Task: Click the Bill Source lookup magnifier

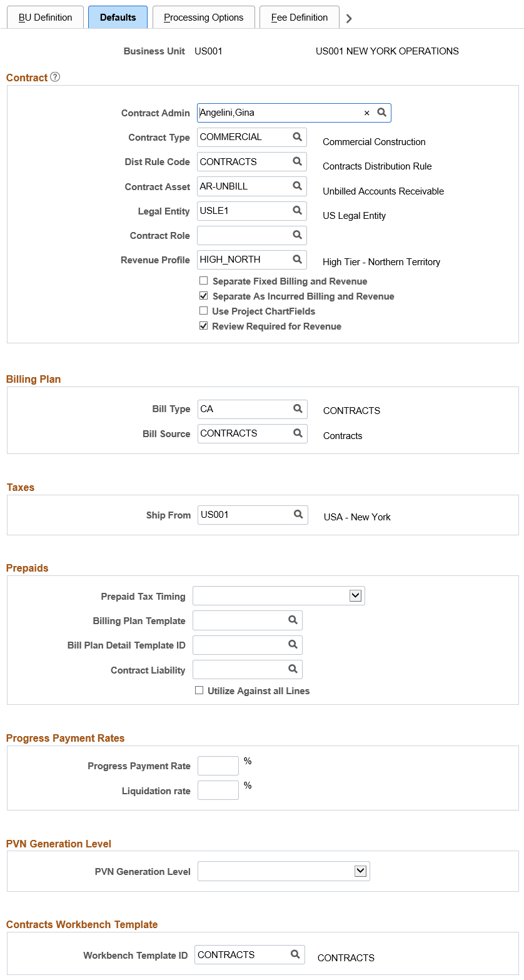Action: pyautogui.click(x=298, y=433)
